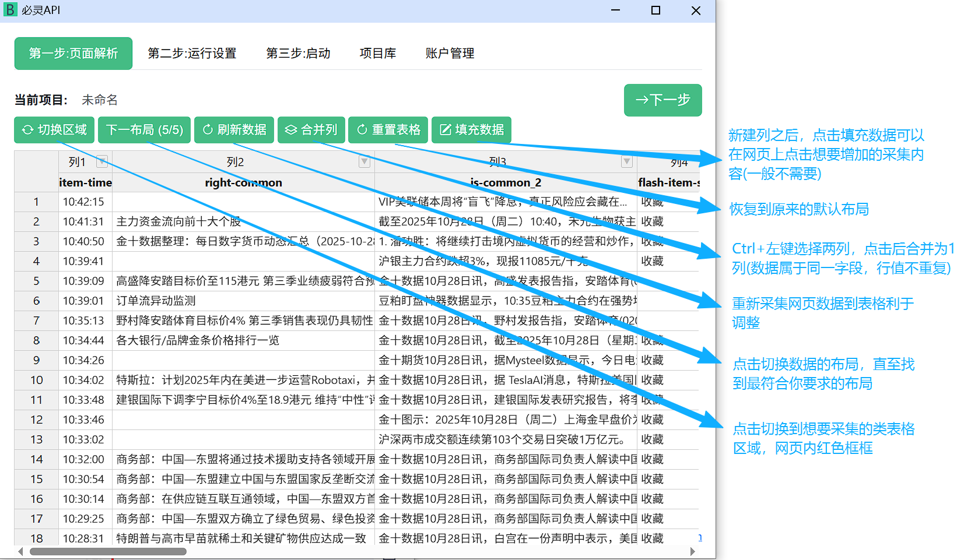Switch to 第二步:运行设置 tab

tap(192, 54)
